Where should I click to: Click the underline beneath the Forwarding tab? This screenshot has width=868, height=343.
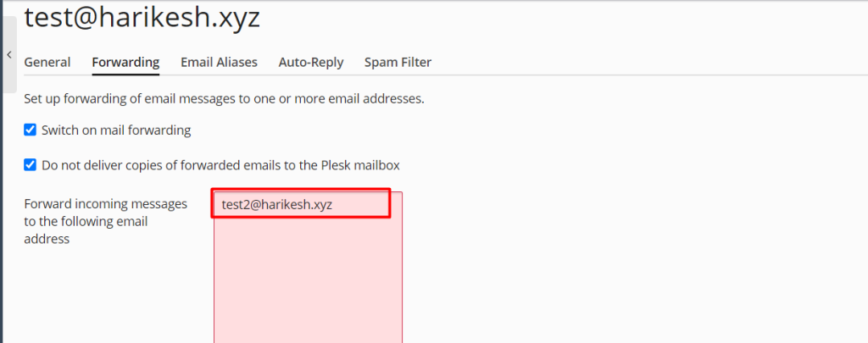125,74
